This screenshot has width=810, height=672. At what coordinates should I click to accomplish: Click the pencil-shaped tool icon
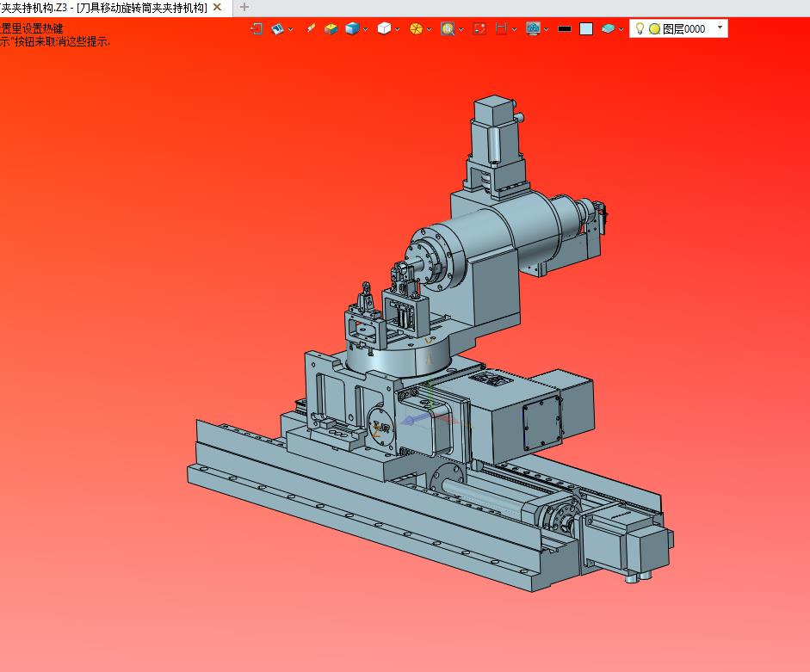pyautogui.click(x=311, y=28)
